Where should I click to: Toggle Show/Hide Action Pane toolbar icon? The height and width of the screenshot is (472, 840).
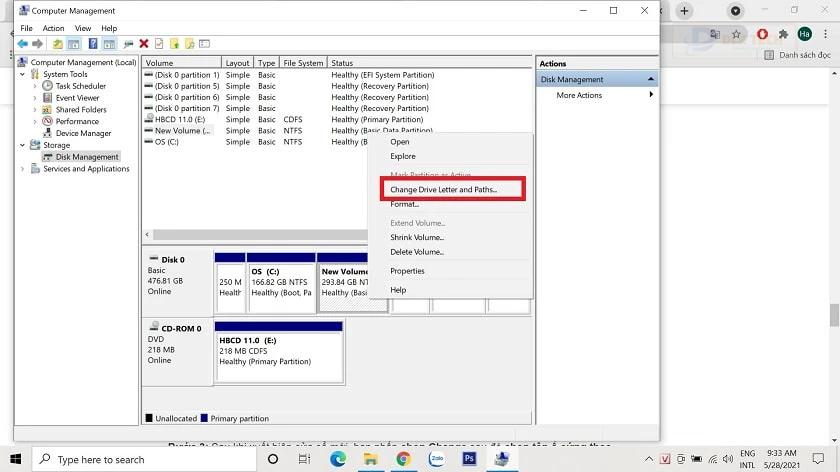coord(109,44)
